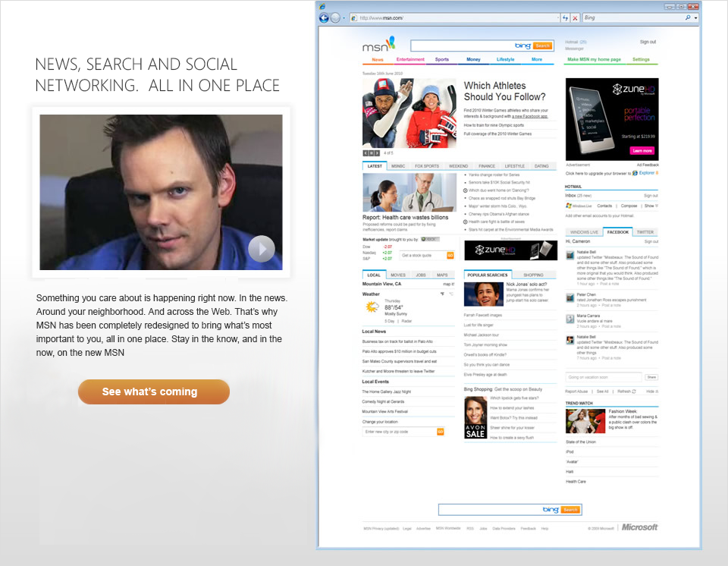This screenshot has width=728, height=566.
Task: Collapse the Facebook feed with Hide
Action: point(652,391)
